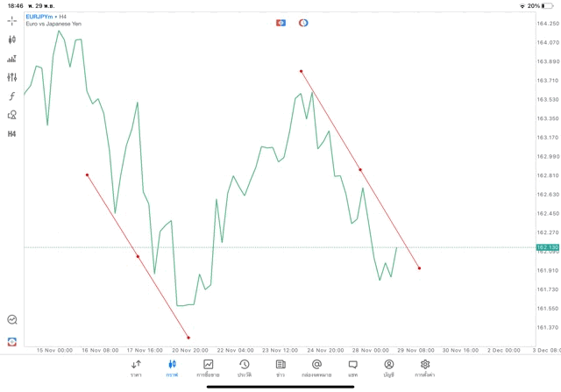Open the candlestick chart type settings

[x=11, y=39]
